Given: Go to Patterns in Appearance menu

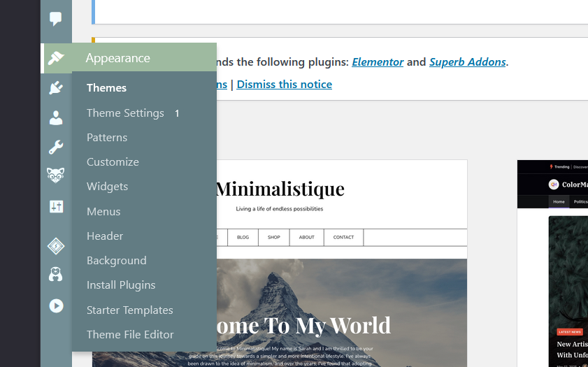Looking at the screenshot, I should click(x=107, y=138).
